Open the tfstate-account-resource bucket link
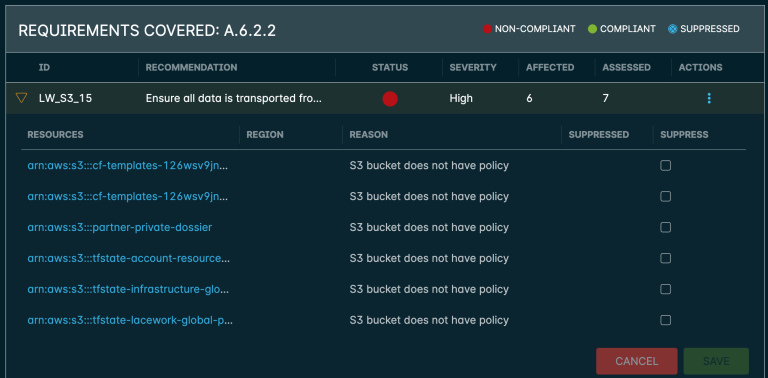Screen dimensions: 768x378 128,258
